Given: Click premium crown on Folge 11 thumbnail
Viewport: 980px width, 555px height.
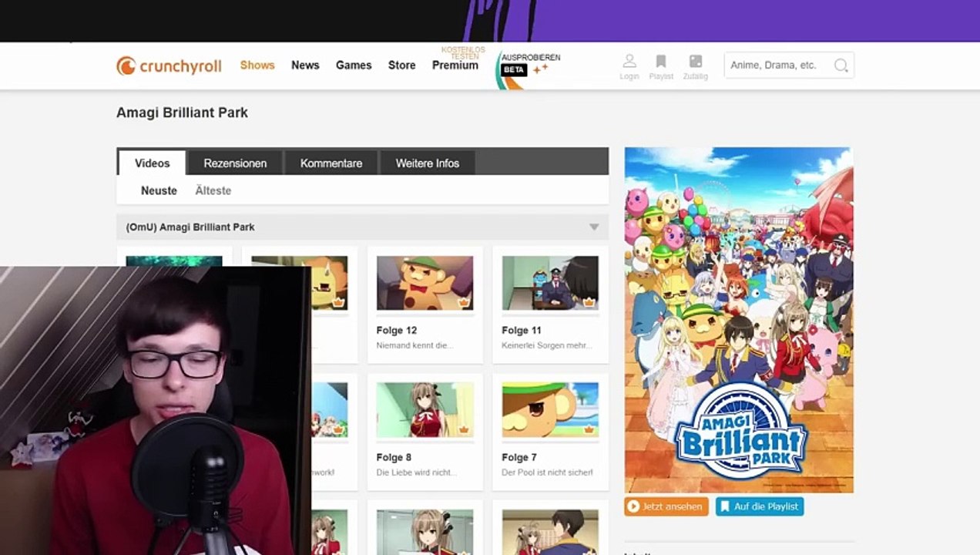Looking at the screenshot, I should [x=589, y=302].
